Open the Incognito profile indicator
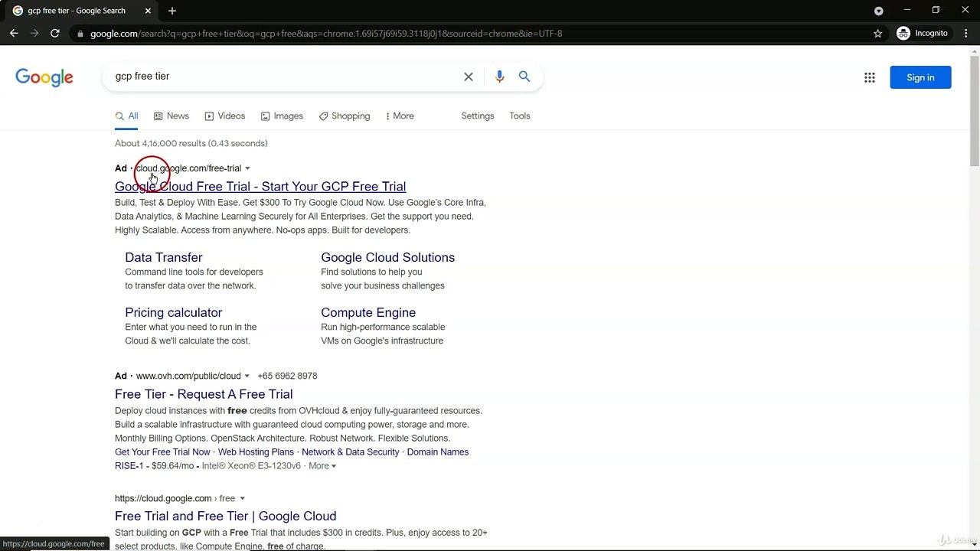This screenshot has width=980, height=551. pos(923,34)
